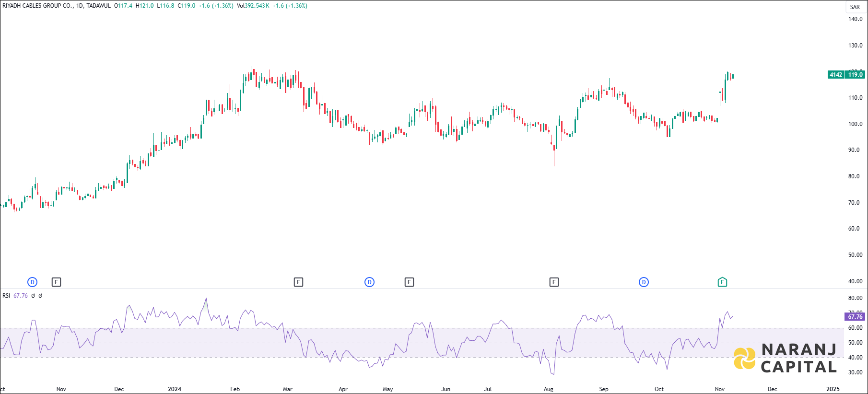The image size is (868, 394).
Task: Click the Jun label on the time axis
Action: (446, 389)
